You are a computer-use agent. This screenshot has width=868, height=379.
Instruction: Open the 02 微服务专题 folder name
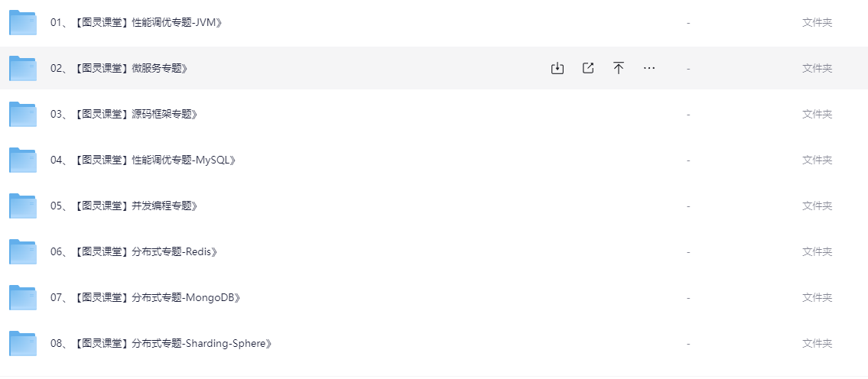[119, 69]
